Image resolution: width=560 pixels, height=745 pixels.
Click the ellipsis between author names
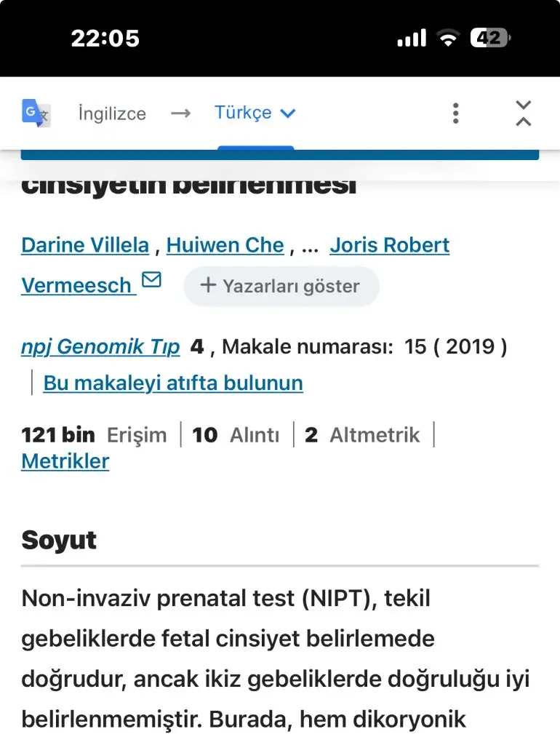pos(310,246)
